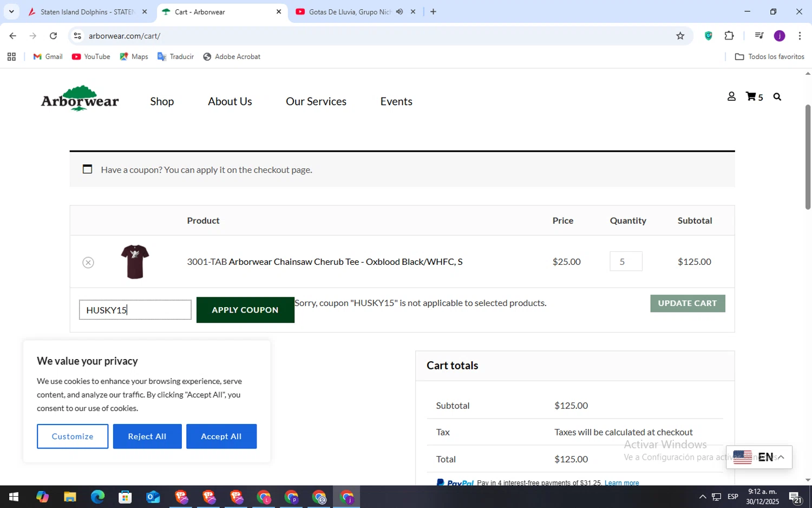Open the Copilot taskbar icon
Image resolution: width=812 pixels, height=508 pixels.
42,497
